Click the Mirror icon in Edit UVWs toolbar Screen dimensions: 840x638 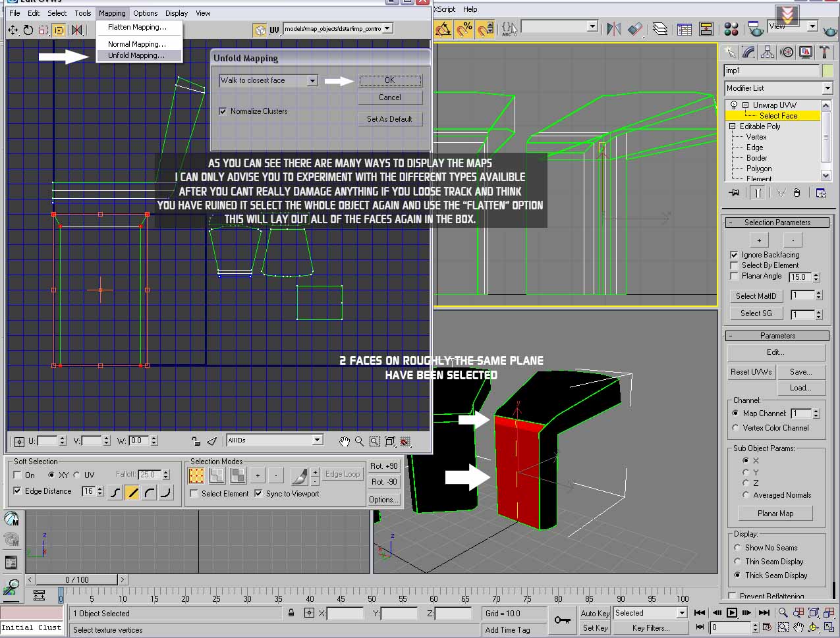(77, 30)
